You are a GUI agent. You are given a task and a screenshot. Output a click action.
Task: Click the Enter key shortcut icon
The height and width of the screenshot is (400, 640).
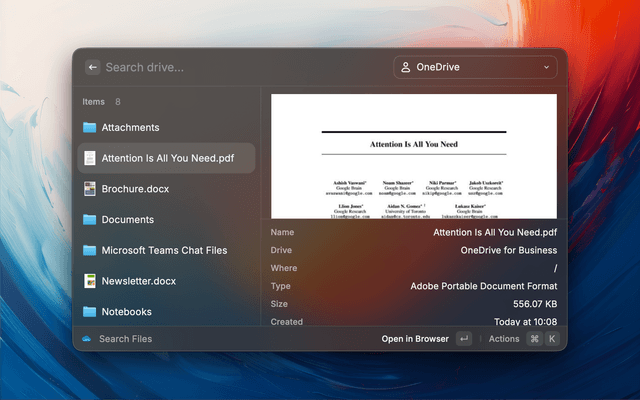pyautogui.click(x=463, y=339)
